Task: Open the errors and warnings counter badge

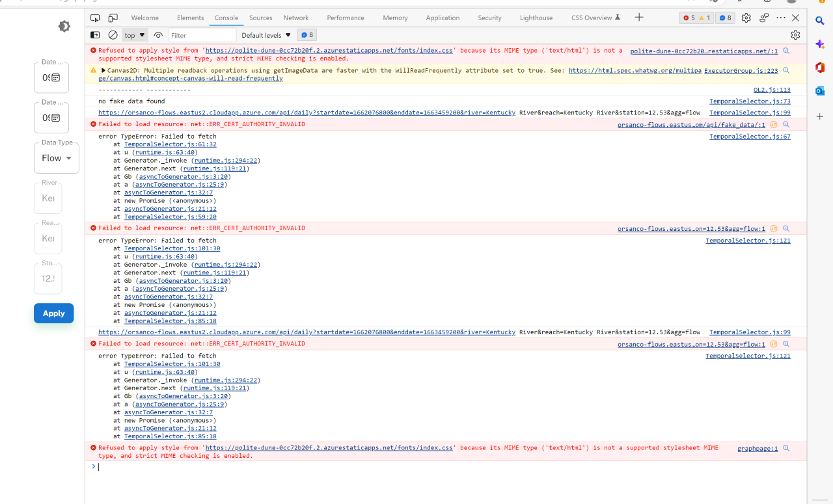Action: (696, 18)
